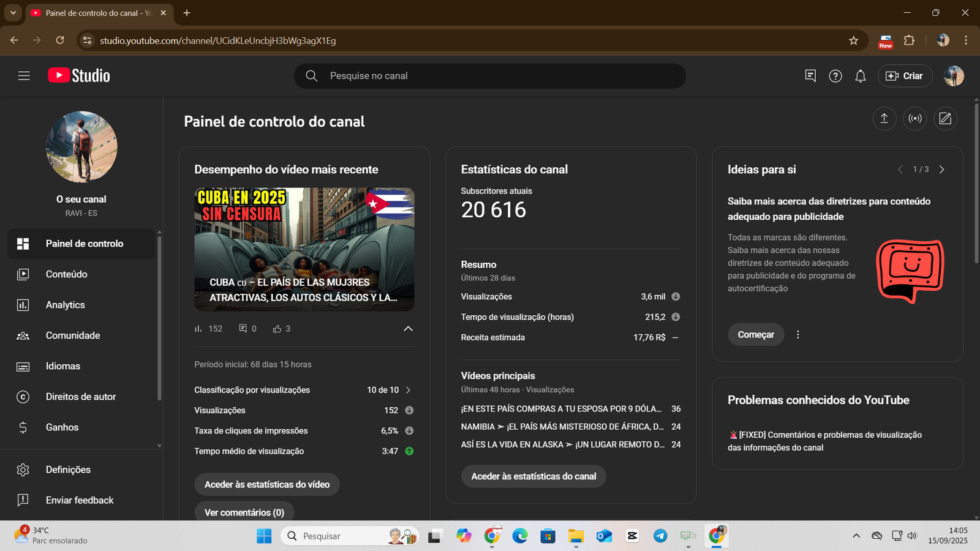Viewport: 980px width, 551px height.
Task: Open Conteúdo in the sidebar
Action: pos(81,274)
